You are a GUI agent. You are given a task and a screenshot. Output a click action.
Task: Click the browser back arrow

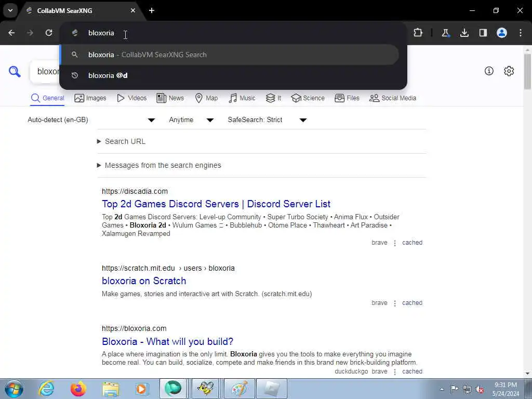click(11, 33)
